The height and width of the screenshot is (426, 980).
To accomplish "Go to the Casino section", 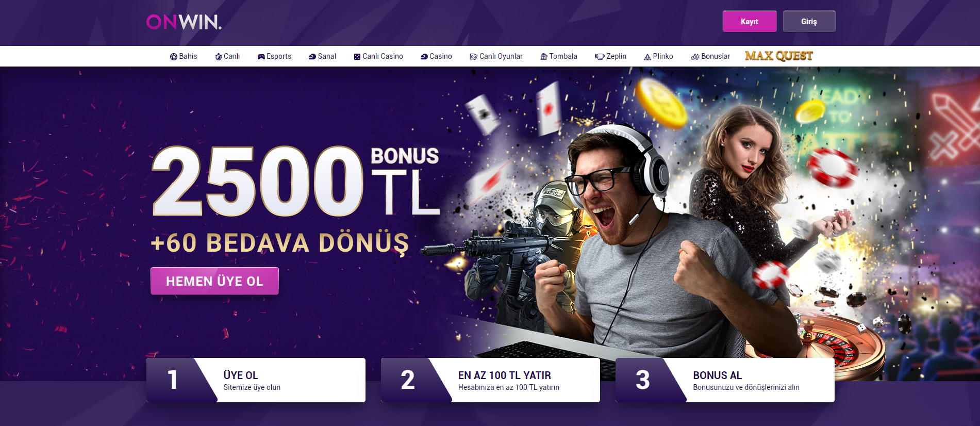I will (x=436, y=56).
